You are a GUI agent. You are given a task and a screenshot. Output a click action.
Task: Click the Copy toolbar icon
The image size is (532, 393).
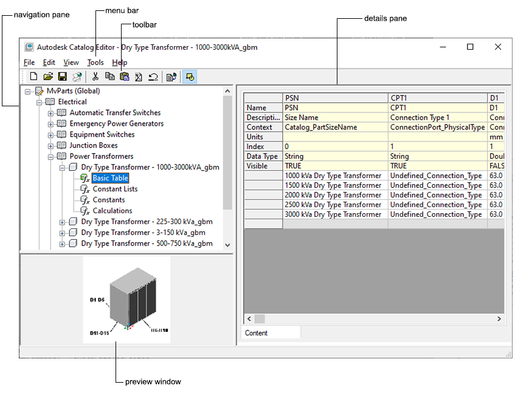109,77
